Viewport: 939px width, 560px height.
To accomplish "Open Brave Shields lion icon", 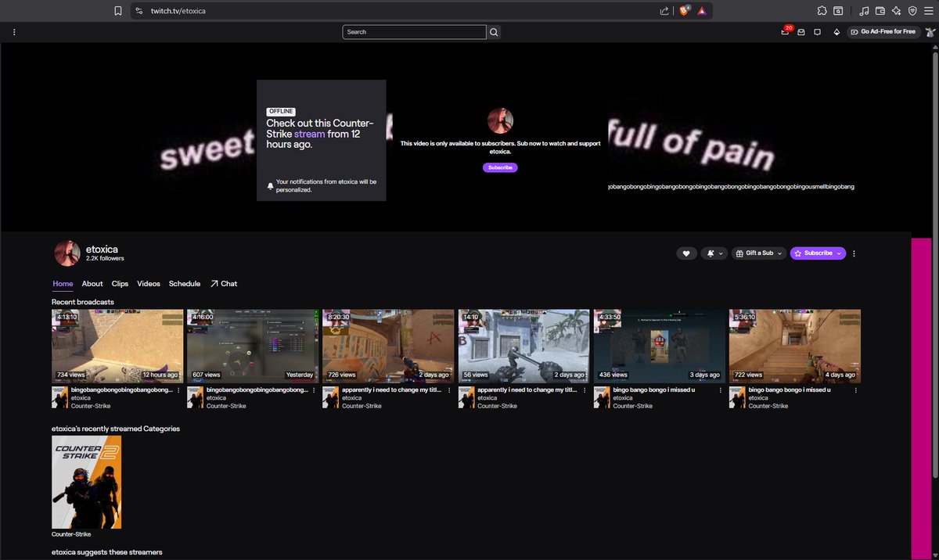I will (x=684, y=11).
